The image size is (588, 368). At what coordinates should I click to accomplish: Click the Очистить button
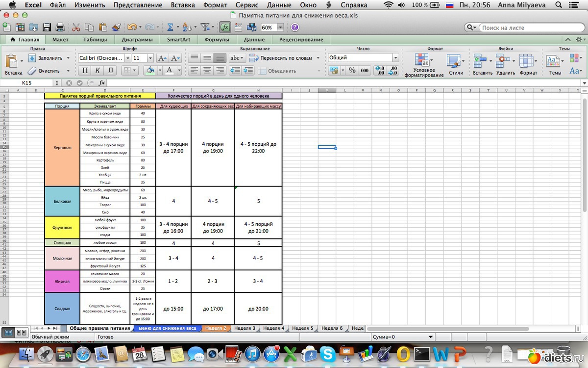click(44, 71)
